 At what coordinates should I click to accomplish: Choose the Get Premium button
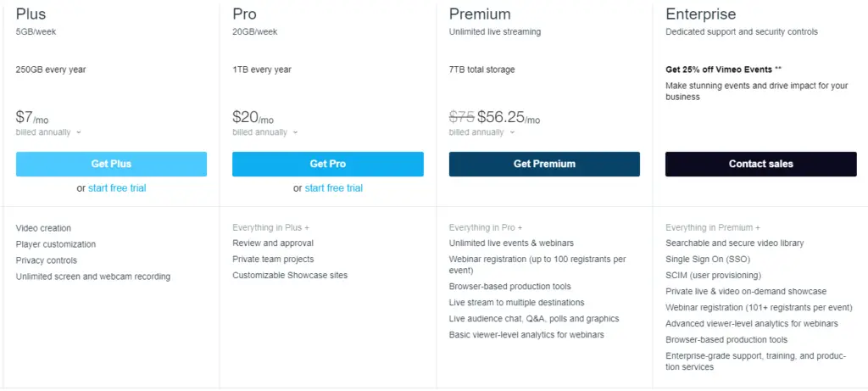544,164
